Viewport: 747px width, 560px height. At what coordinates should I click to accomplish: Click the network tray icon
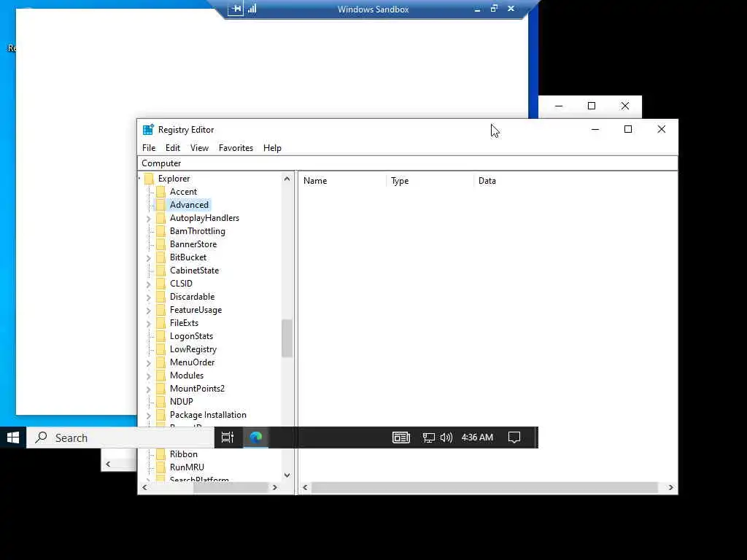tap(428, 437)
